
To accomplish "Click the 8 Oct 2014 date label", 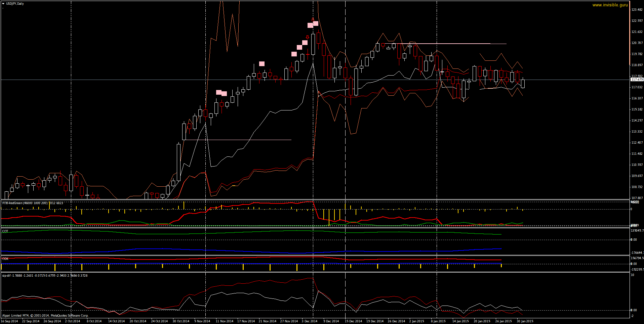I will (94, 321).
